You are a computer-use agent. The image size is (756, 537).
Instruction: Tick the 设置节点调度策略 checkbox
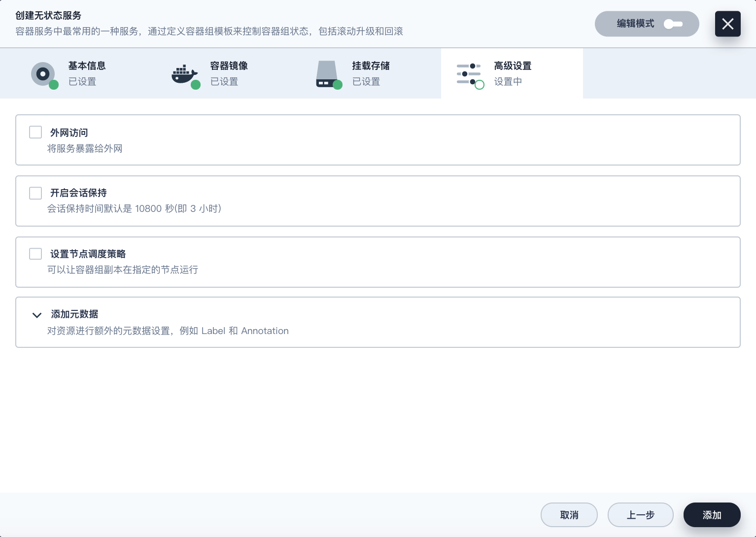click(35, 254)
